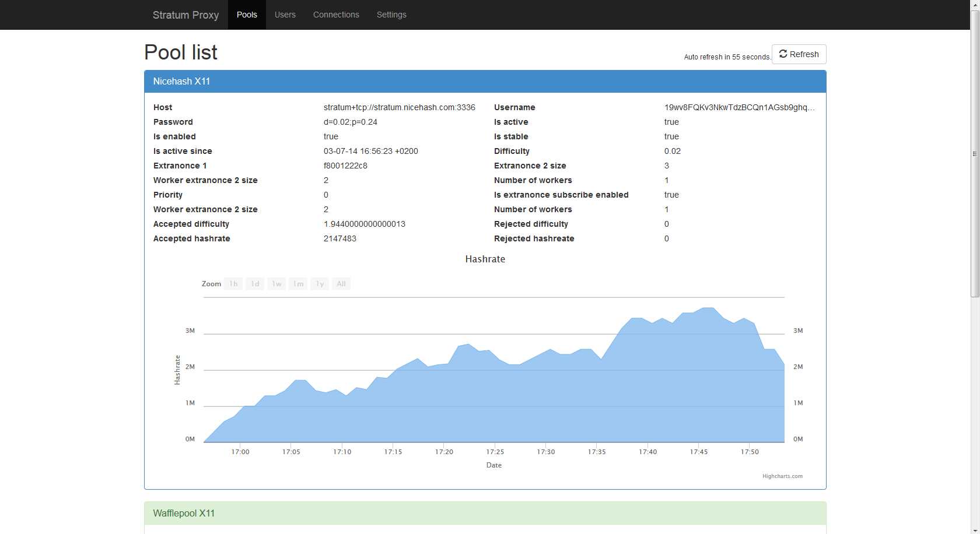
Task: Switch to the Users tab
Action: pos(285,15)
